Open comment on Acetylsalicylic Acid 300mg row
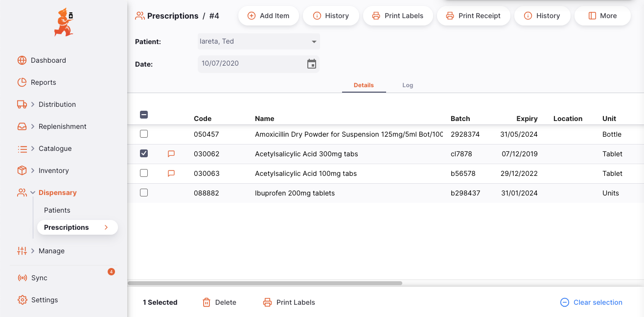 pos(171,154)
